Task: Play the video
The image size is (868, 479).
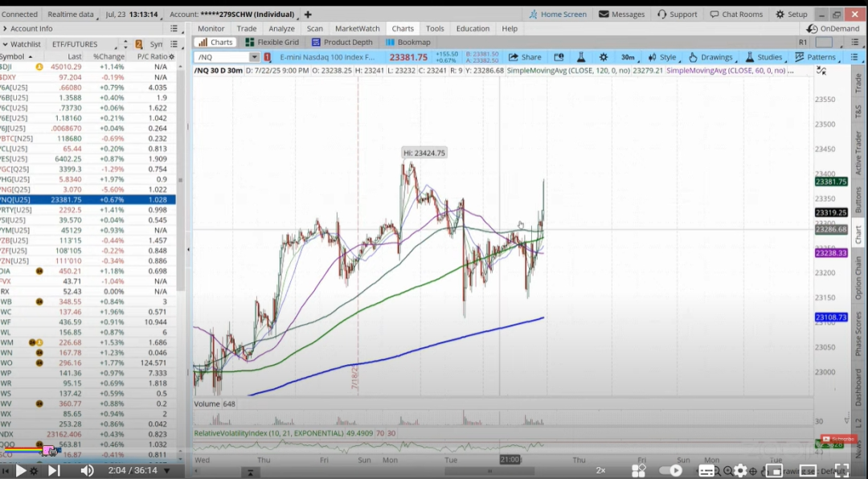Action: (20, 471)
